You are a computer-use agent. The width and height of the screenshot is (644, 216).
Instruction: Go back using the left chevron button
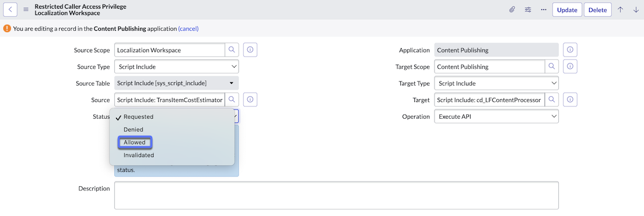click(x=10, y=9)
